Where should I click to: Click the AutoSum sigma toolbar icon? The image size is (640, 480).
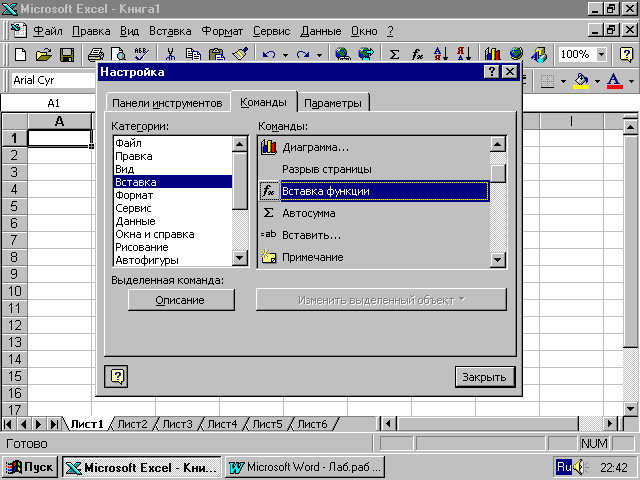click(x=394, y=54)
